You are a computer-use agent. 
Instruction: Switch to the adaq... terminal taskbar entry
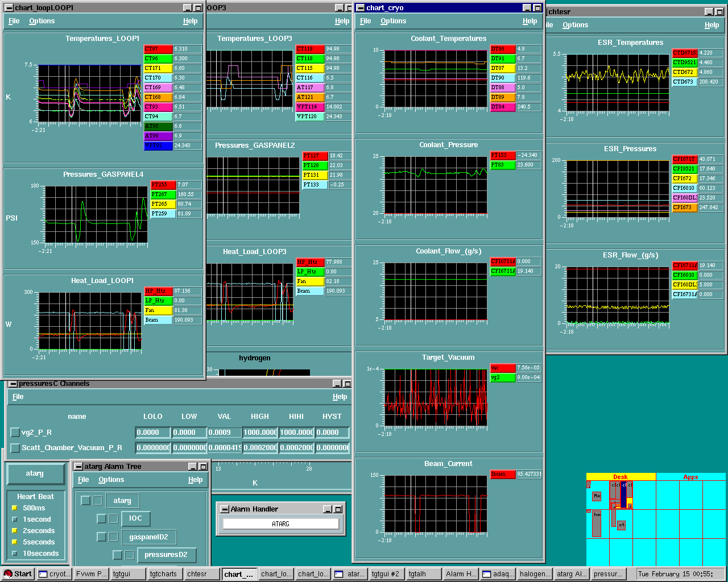[x=498, y=574]
